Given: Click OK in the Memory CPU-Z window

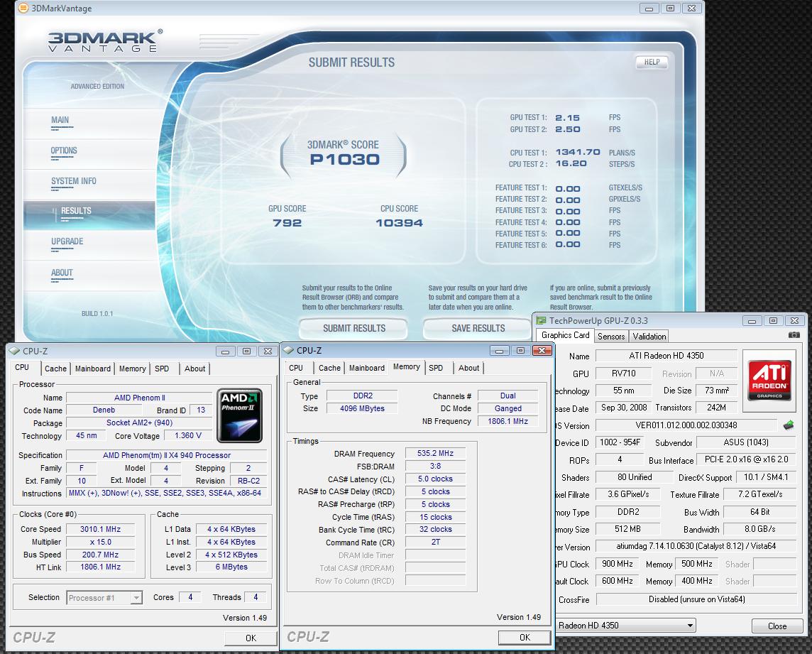Looking at the screenshot, I should [525, 638].
